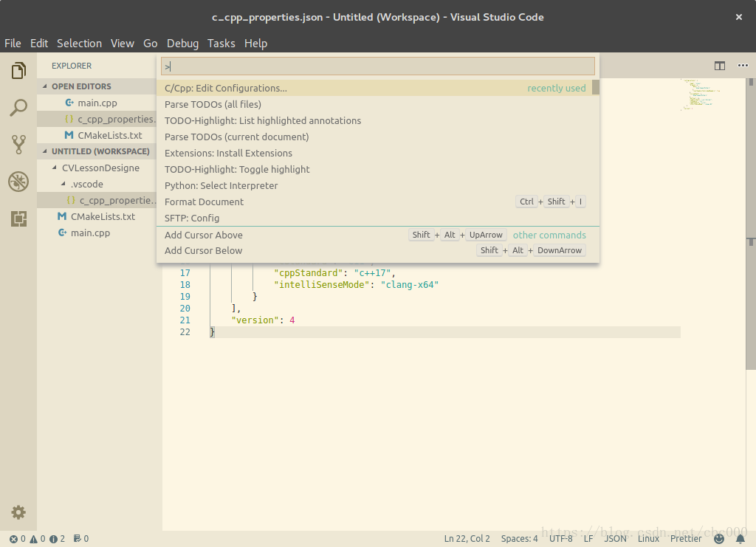Collapse the Open Editors section
The image size is (756, 547).
point(45,86)
